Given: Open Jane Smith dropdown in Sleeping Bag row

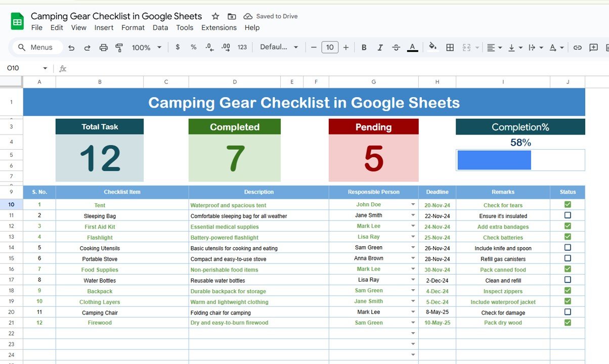Looking at the screenshot, I should click(413, 215).
